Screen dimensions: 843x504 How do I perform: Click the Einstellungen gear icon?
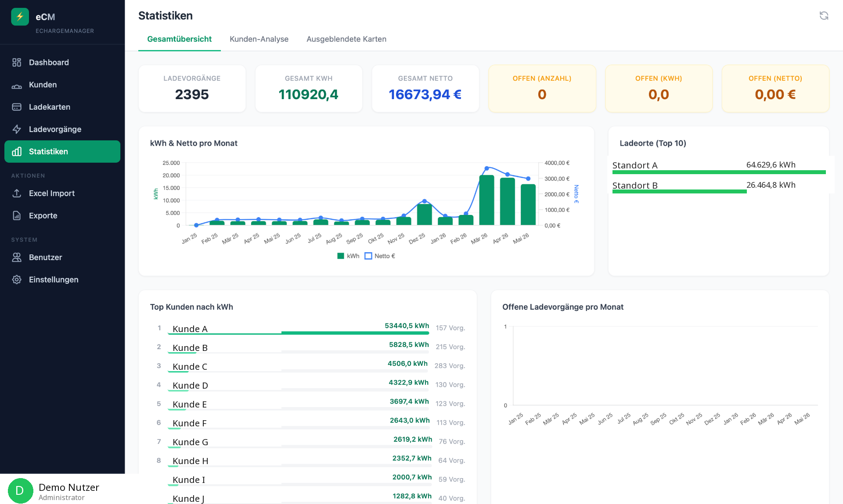pos(17,280)
